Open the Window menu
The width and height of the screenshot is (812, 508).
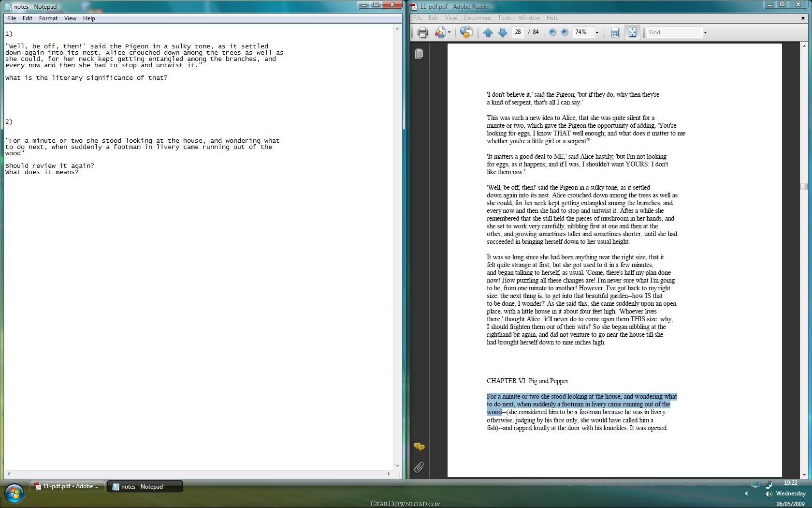tap(529, 18)
